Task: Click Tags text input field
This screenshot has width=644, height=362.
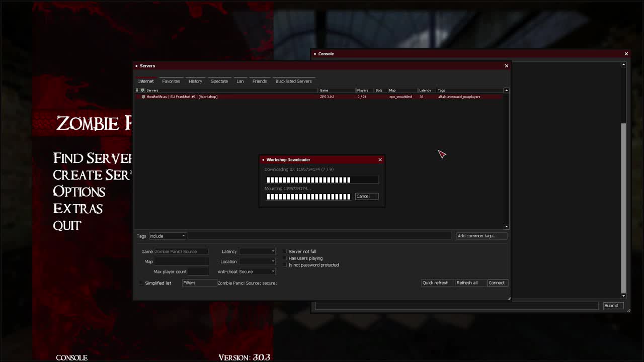Action: pyautogui.click(x=319, y=236)
